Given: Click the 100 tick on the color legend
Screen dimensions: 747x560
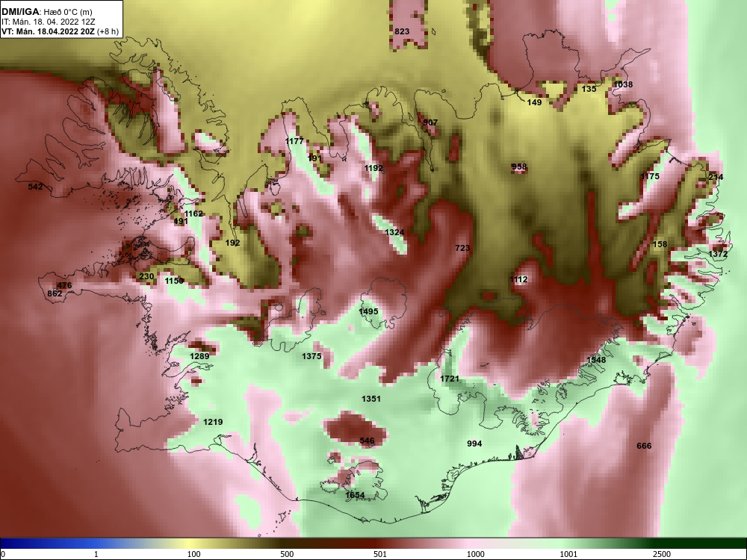Looking at the screenshot, I should pos(193,554).
